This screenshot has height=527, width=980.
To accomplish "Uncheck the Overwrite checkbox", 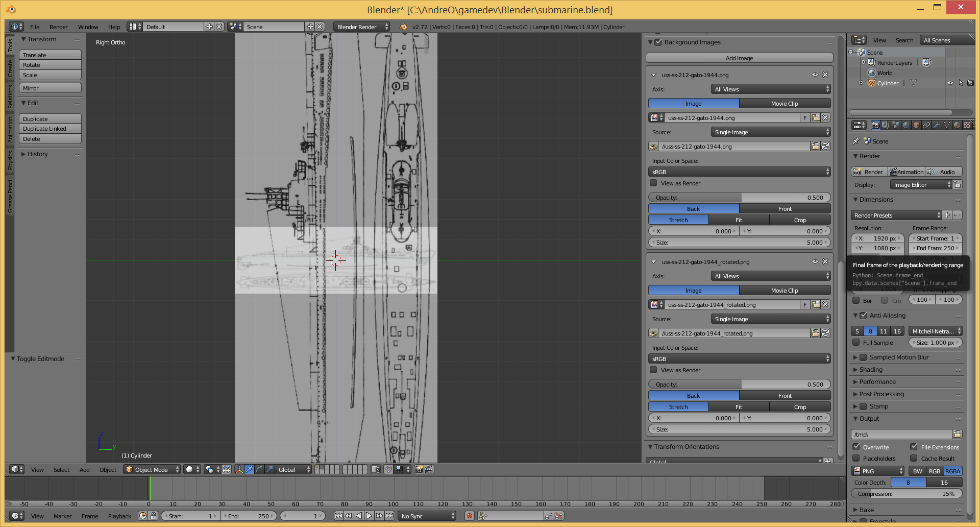I will (856, 447).
